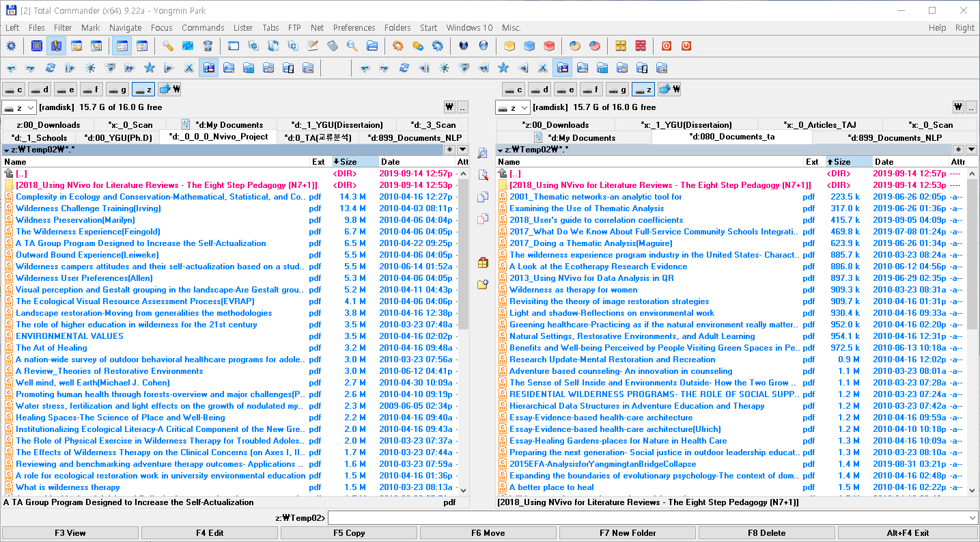Click the dark blue globe icon
The height and width of the screenshot is (542, 980).
click(x=464, y=46)
